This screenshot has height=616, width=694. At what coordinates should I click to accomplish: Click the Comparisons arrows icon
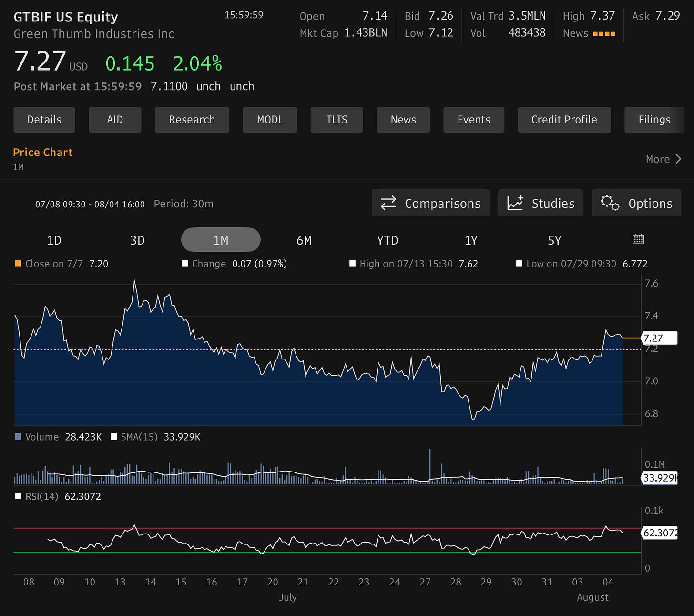click(388, 203)
